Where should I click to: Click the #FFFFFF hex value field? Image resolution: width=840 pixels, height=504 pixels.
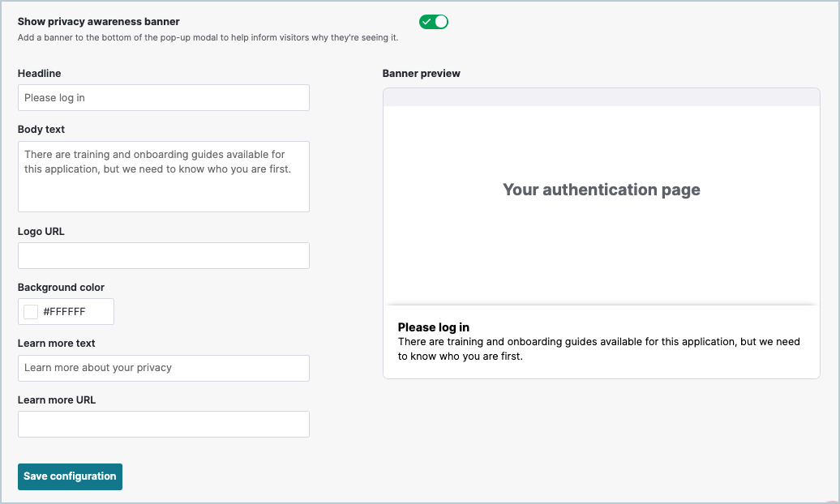tap(77, 311)
